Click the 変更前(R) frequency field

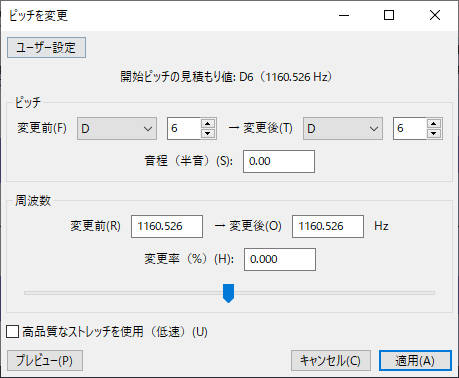coord(167,226)
